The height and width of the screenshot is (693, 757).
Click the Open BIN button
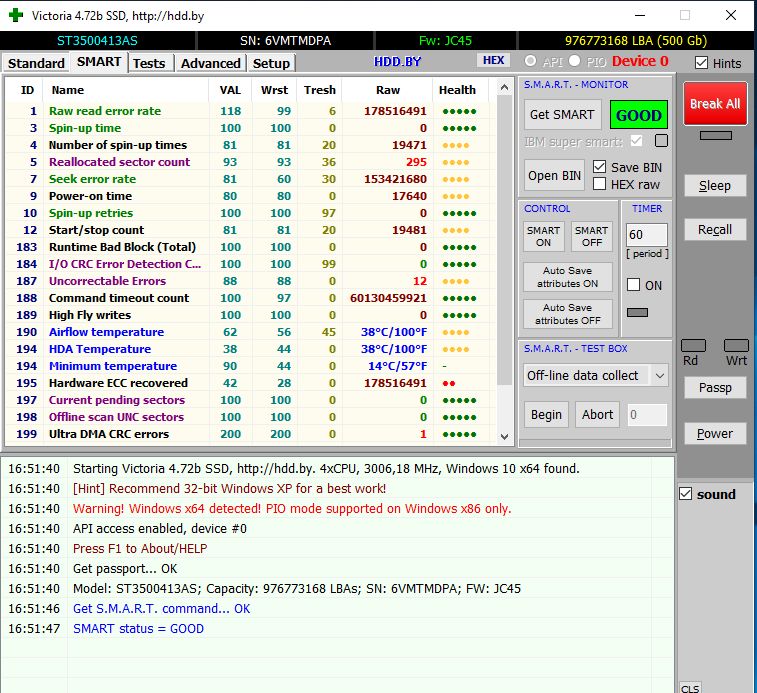[x=554, y=175]
